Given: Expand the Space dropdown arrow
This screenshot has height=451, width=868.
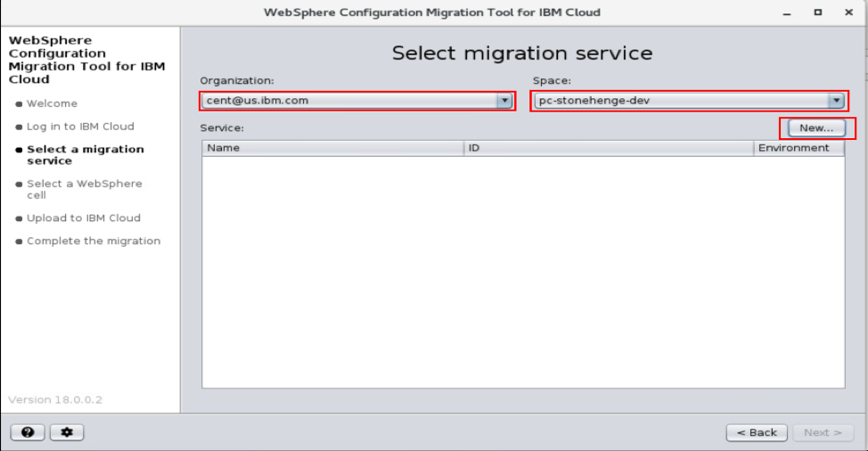Looking at the screenshot, I should pyautogui.click(x=836, y=101).
